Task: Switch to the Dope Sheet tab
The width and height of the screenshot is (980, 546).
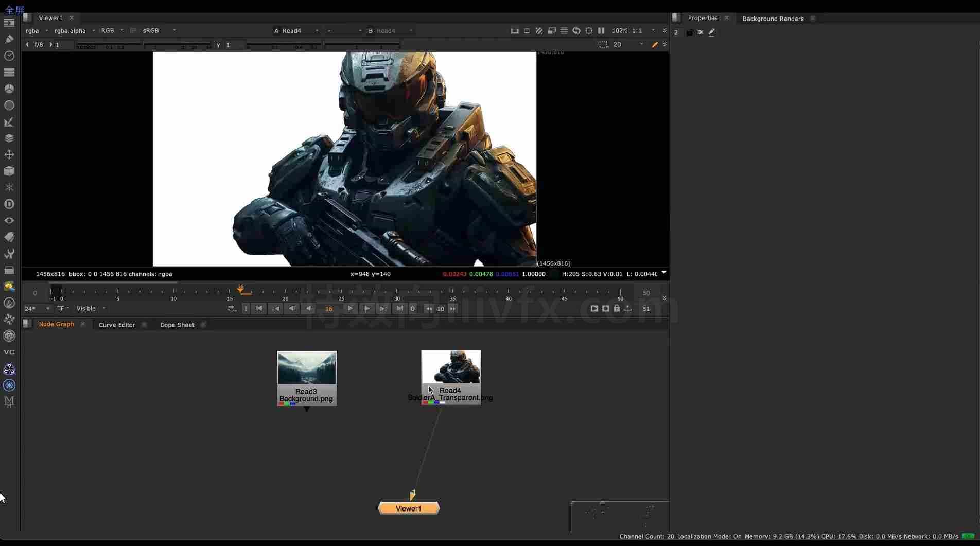Action: (x=177, y=325)
